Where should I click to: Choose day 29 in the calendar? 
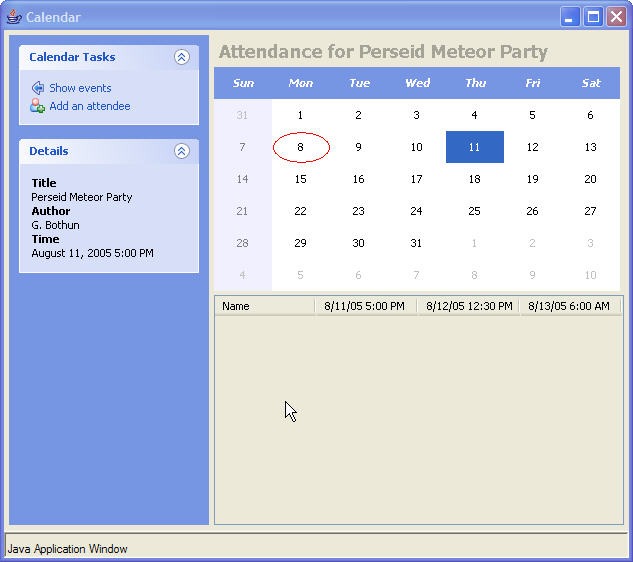300,243
